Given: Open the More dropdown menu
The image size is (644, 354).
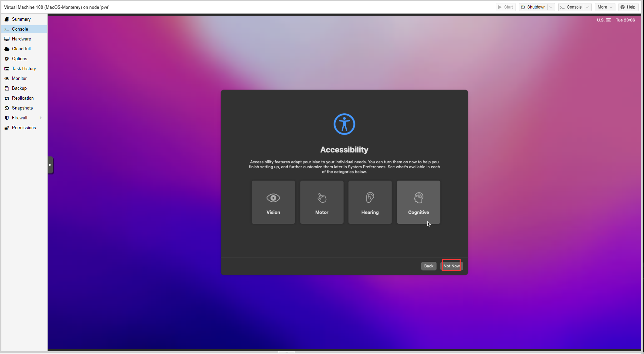Looking at the screenshot, I should [x=605, y=7].
